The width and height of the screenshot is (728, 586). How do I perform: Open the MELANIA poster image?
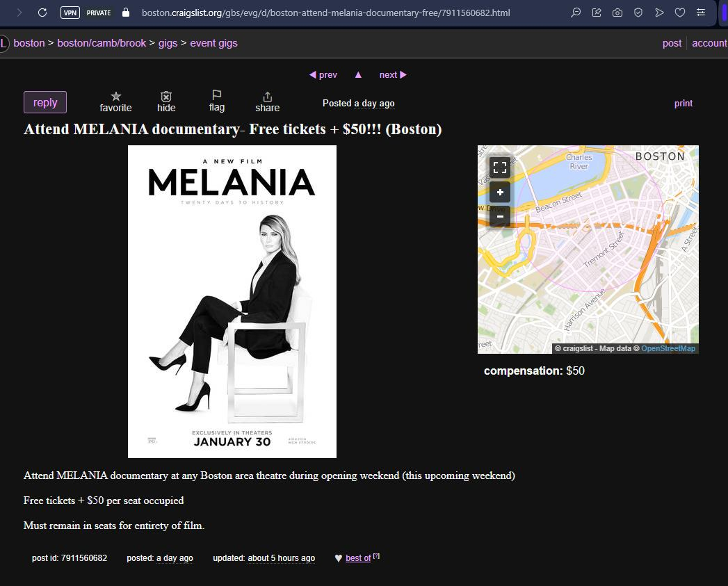pos(232,302)
